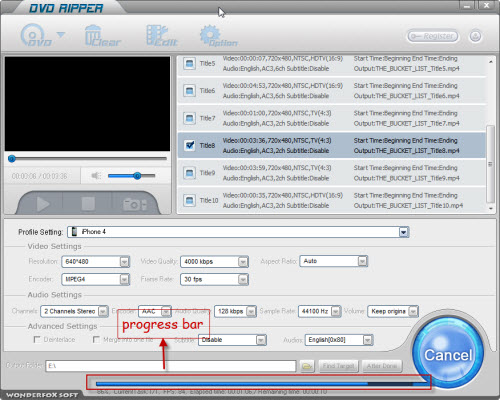
Task: Take a snapshot with the camera icon
Action: 134,204
